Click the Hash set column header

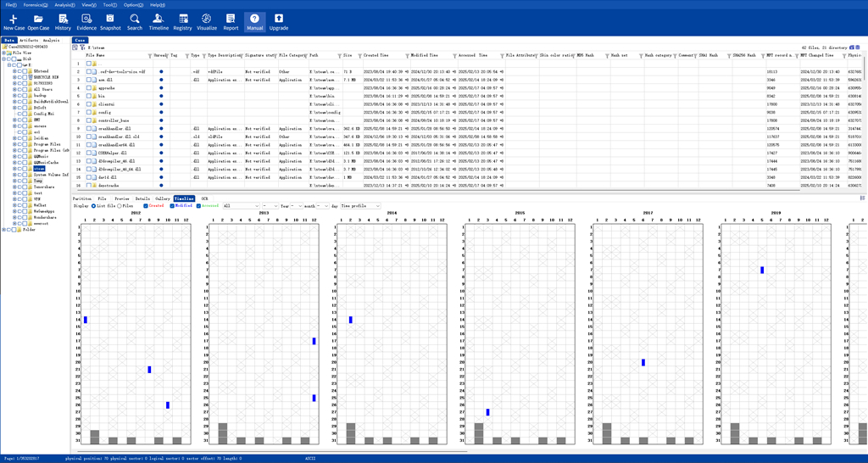[619, 56]
